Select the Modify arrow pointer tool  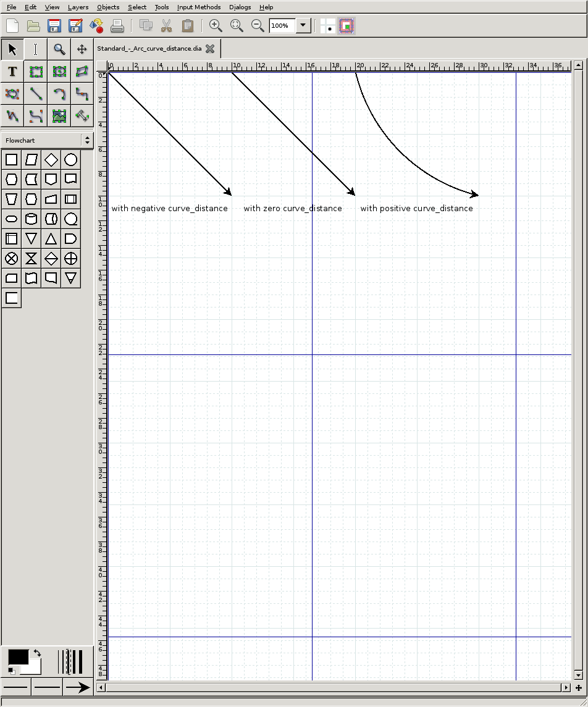coord(12,49)
